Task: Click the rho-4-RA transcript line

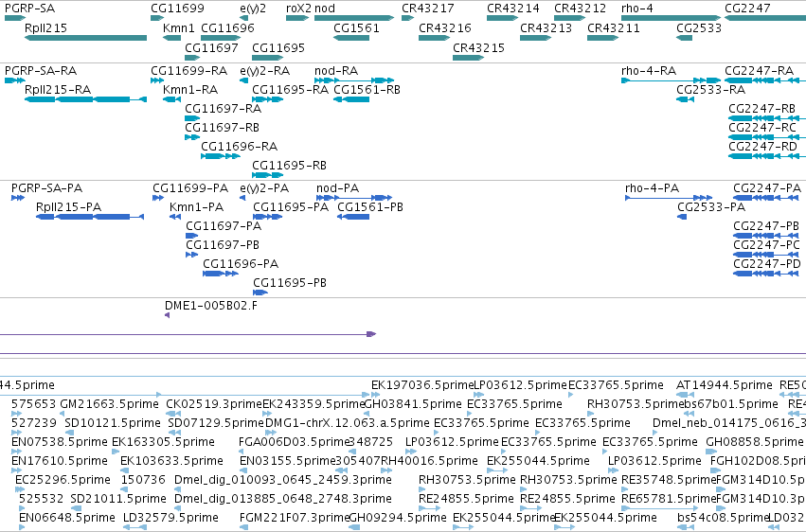Action: point(671,80)
